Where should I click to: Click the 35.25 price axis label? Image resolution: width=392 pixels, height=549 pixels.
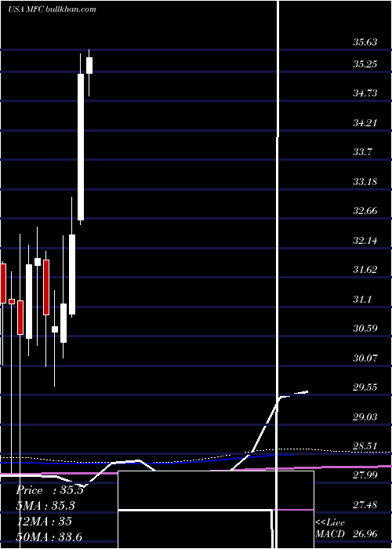365,64
